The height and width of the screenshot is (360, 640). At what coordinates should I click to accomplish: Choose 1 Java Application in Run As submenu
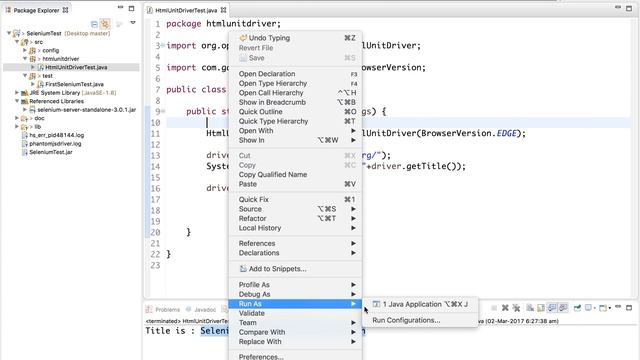coord(420,304)
